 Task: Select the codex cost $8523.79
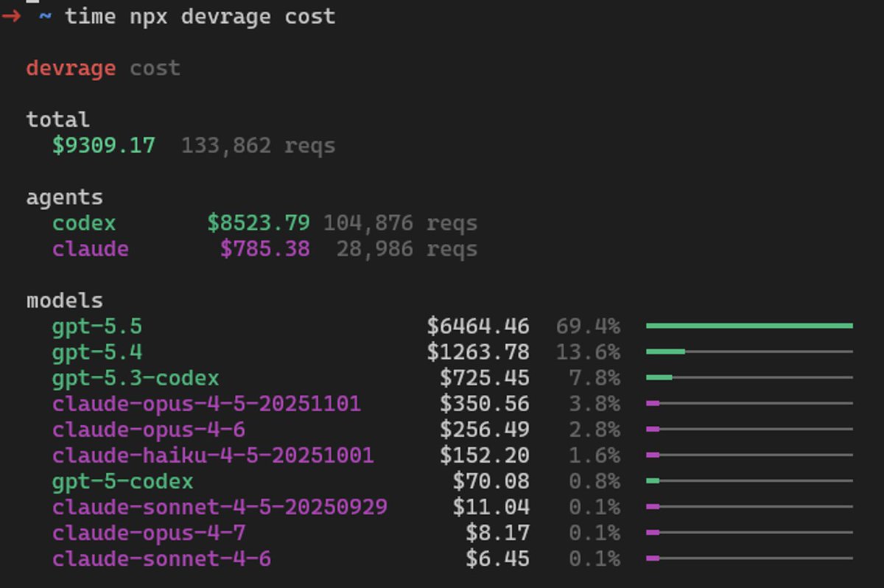pos(259,223)
